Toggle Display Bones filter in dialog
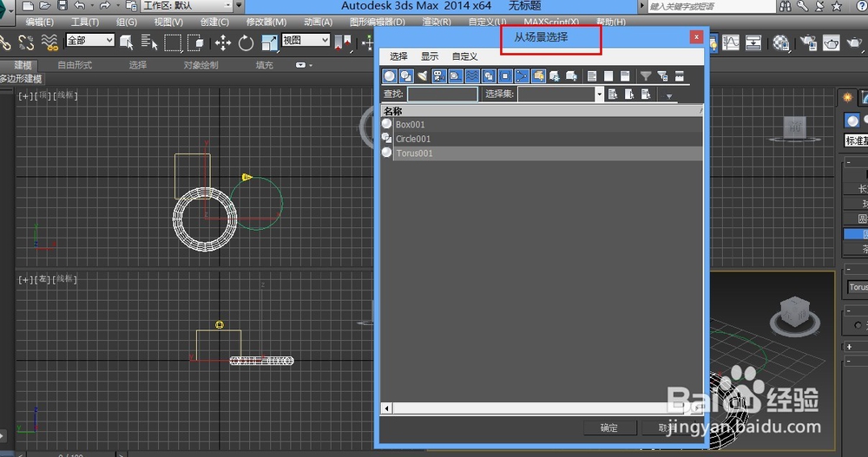The image size is (868, 457). pos(522,75)
